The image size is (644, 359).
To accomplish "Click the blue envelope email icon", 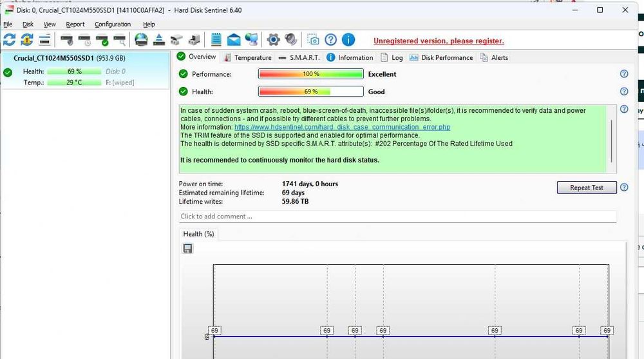I will (234, 40).
